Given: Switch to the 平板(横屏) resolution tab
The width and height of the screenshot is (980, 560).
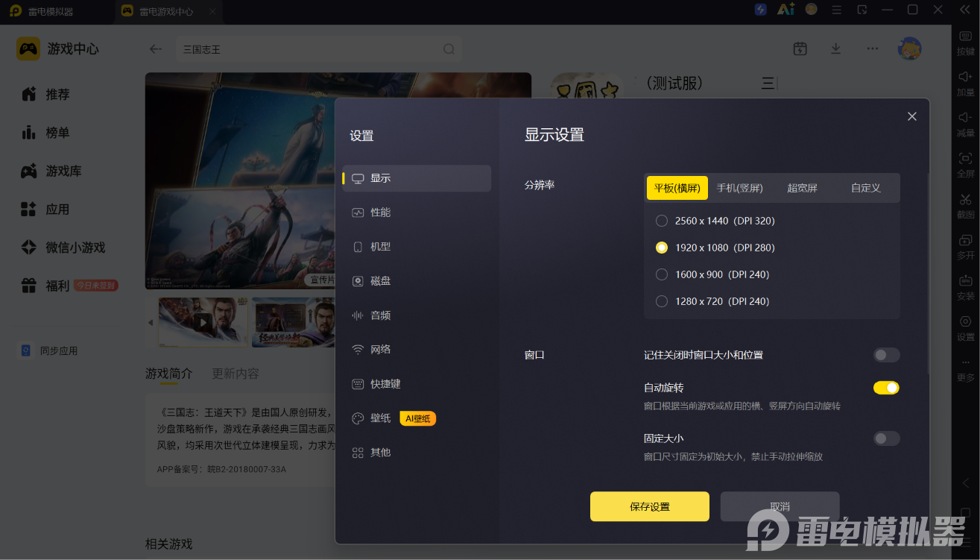Looking at the screenshot, I should [677, 188].
